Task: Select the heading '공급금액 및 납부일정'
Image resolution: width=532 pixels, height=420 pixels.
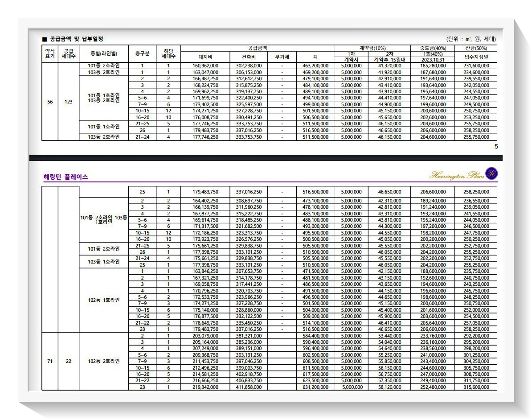Action: tap(76, 39)
